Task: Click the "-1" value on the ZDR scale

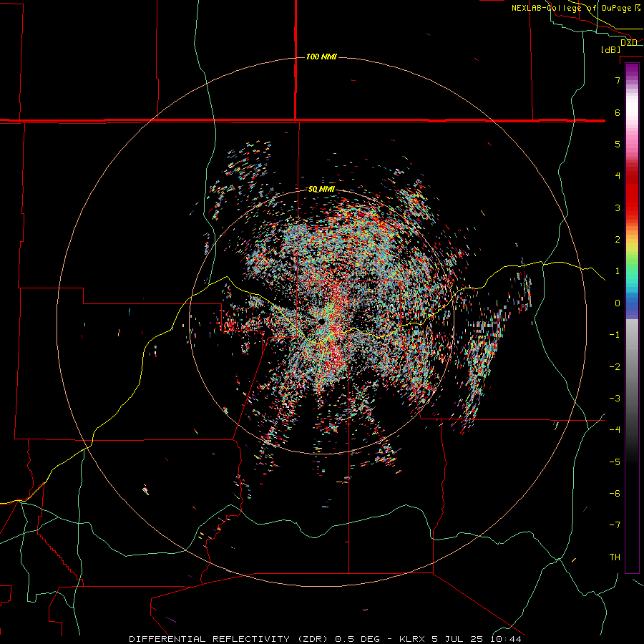Action: (x=615, y=335)
